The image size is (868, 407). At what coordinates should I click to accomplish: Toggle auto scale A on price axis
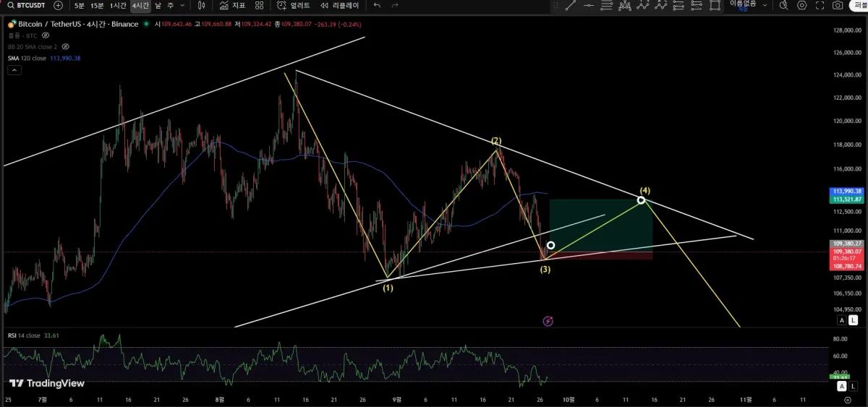tap(842, 320)
